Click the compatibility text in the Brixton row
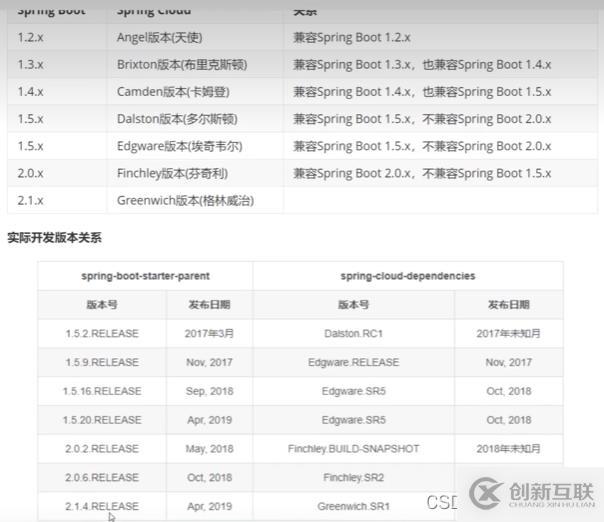Image resolution: width=604 pixels, height=522 pixels. pyautogui.click(x=422, y=64)
